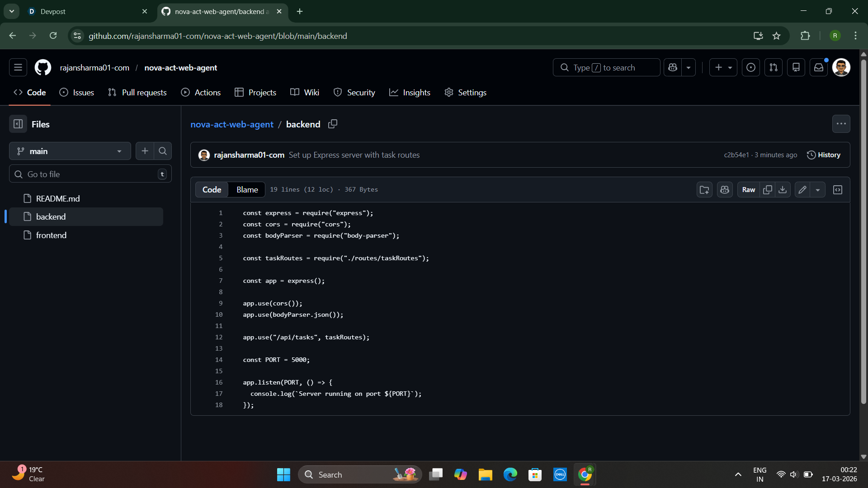The image size is (868, 488).
Task: Go to the Insights tab
Action: tap(410, 92)
